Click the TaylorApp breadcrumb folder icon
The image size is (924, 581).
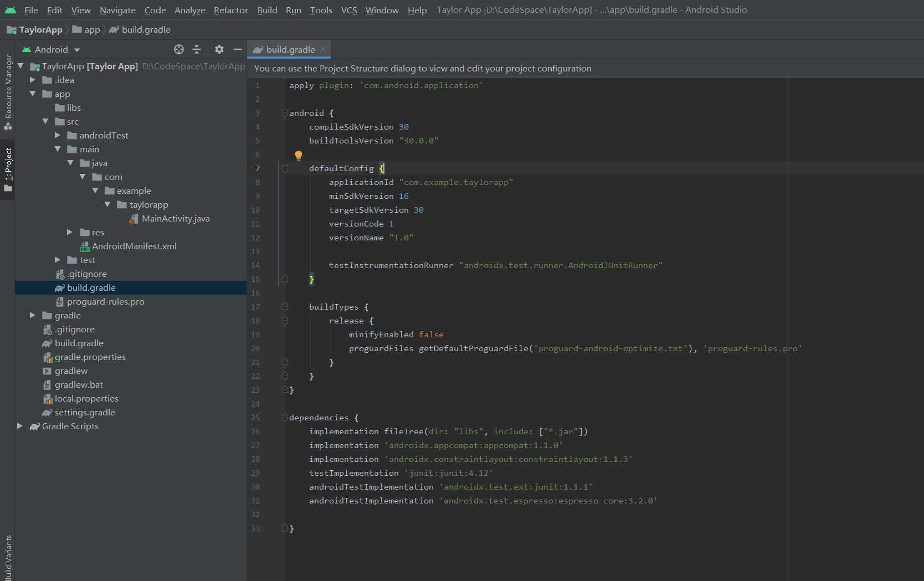click(x=12, y=30)
